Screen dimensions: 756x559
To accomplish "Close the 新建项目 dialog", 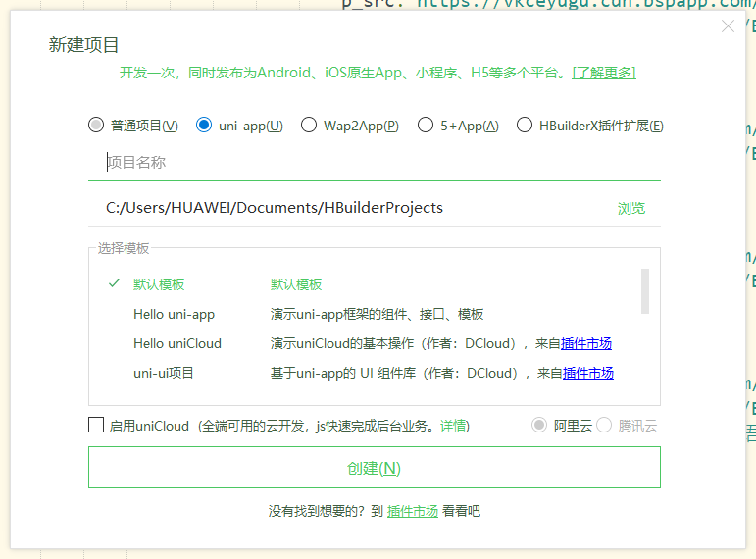I will [728, 26].
